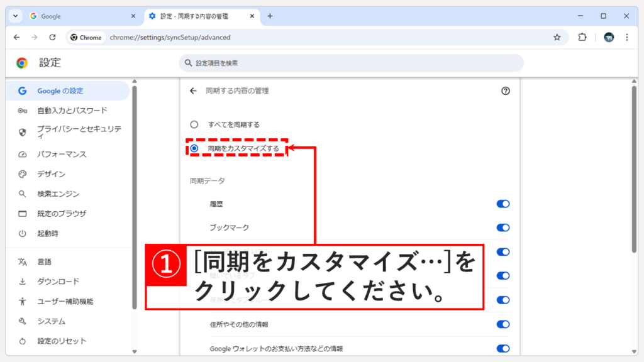
Task: Turn off the ブックマーク sync toggle
Action: pyautogui.click(x=502, y=228)
